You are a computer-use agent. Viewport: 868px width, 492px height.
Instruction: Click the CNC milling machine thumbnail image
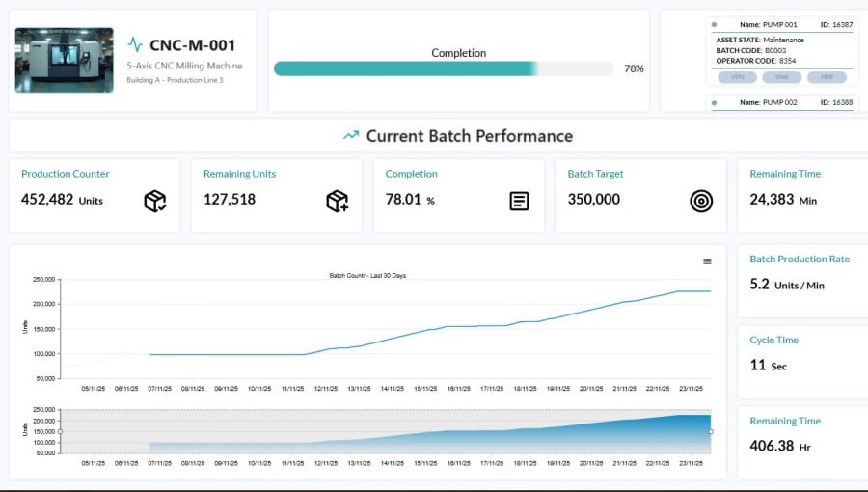click(x=64, y=60)
